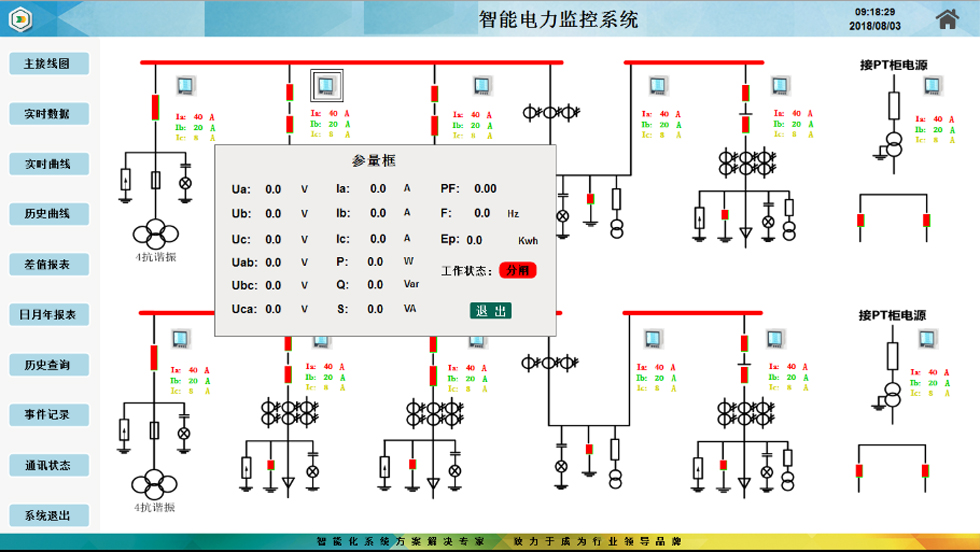Select 事件记录 in the sidebar
This screenshot has width=980, height=552.
click(x=48, y=415)
